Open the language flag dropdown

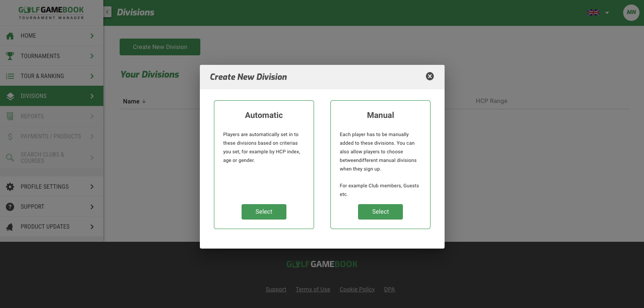(598, 13)
